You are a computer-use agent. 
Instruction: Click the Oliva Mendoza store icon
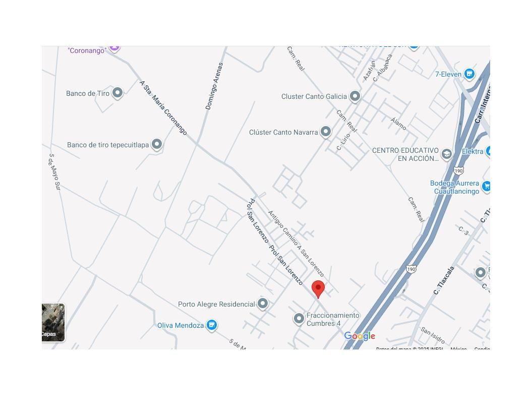coord(212,325)
